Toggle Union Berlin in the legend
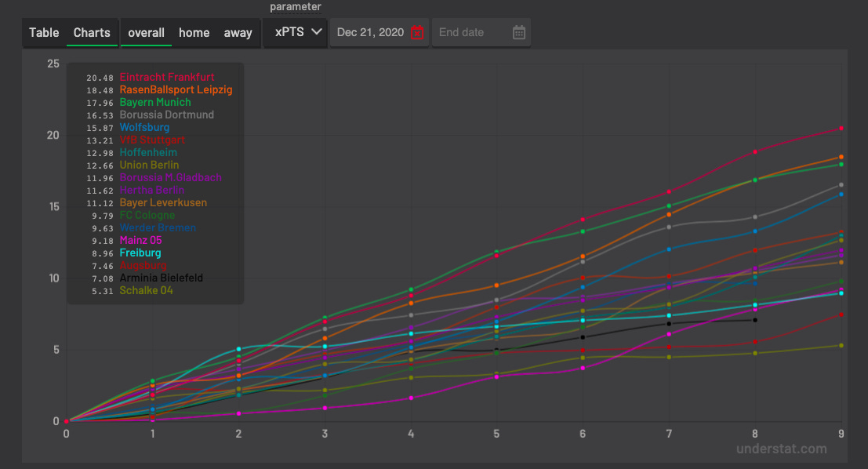 pyautogui.click(x=150, y=165)
